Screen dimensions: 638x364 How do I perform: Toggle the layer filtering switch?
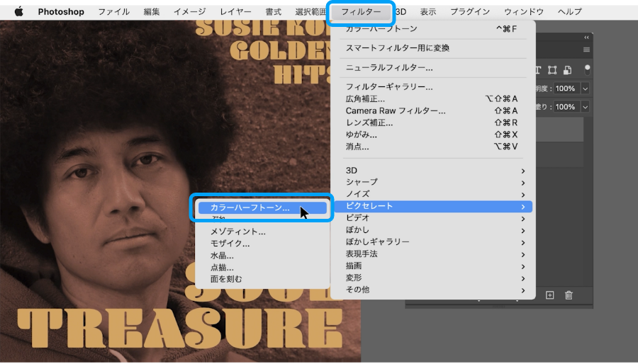[587, 70]
